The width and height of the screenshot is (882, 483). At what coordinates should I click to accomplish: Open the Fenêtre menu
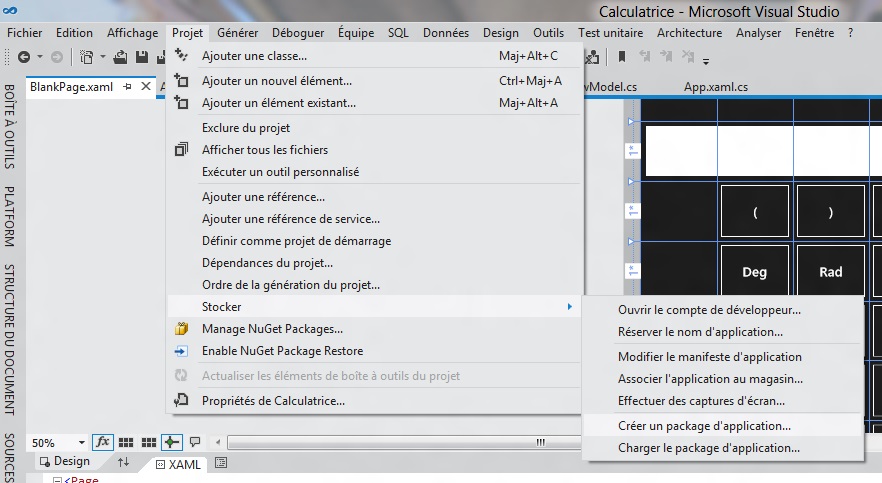click(x=814, y=33)
